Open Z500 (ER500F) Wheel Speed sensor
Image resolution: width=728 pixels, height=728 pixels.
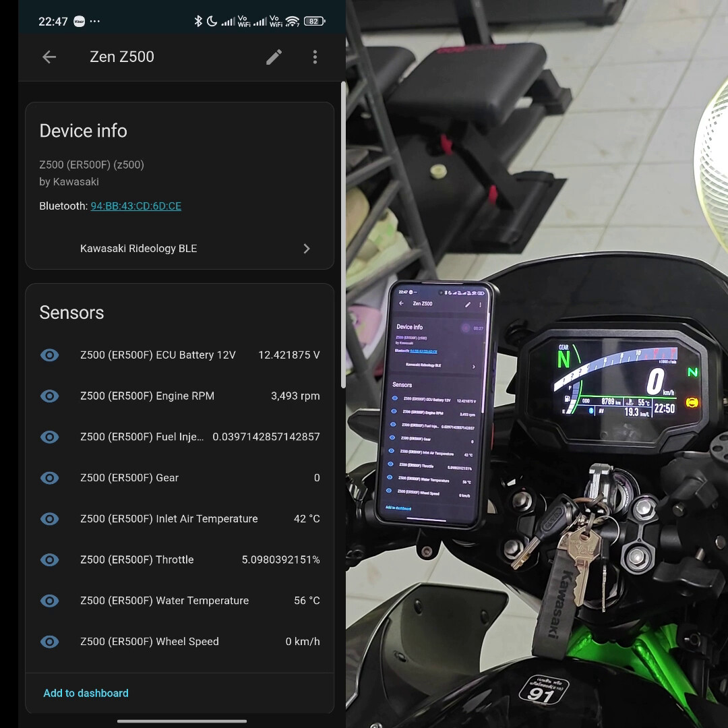point(180,641)
